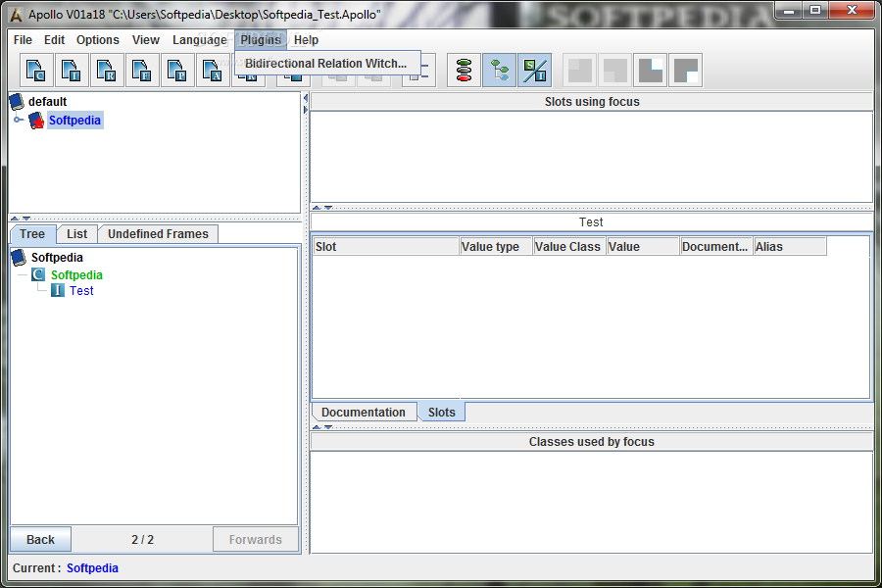Click the Test title above slot table
Viewport: 882px width, 588px height.
[591, 222]
